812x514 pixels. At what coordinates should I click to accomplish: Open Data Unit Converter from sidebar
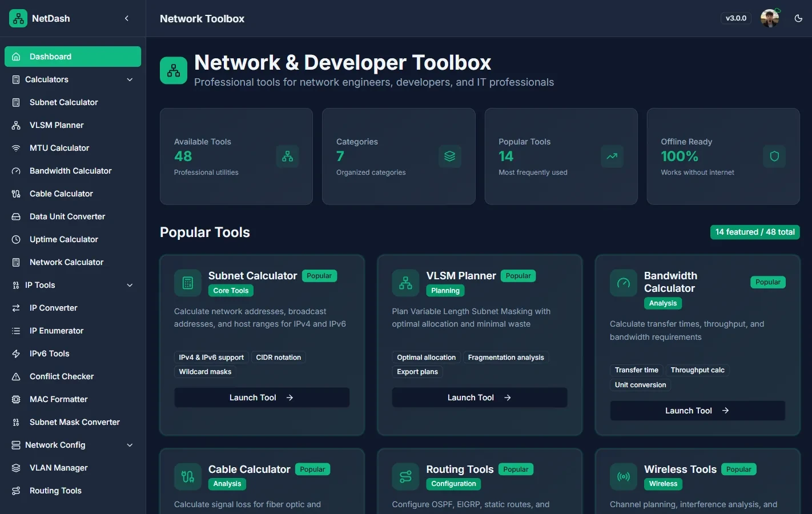(x=73, y=216)
